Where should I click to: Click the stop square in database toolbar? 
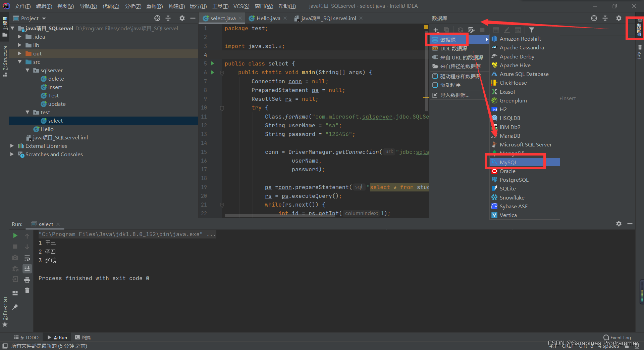(x=482, y=30)
